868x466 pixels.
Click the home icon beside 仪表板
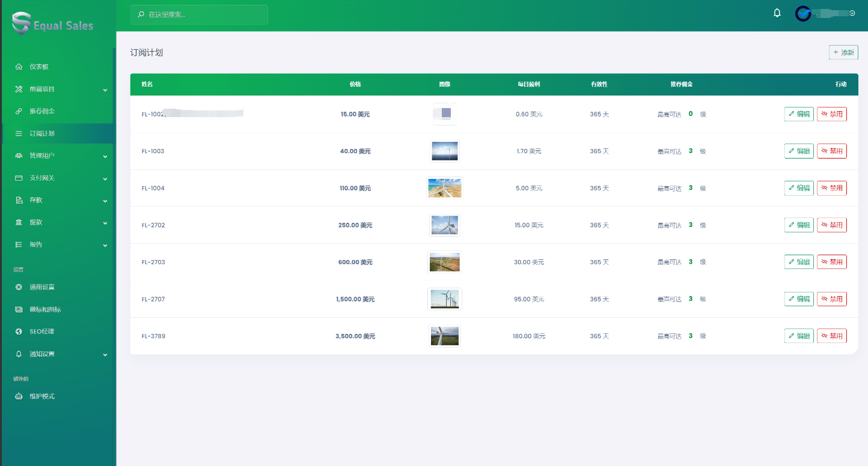tap(19, 67)
